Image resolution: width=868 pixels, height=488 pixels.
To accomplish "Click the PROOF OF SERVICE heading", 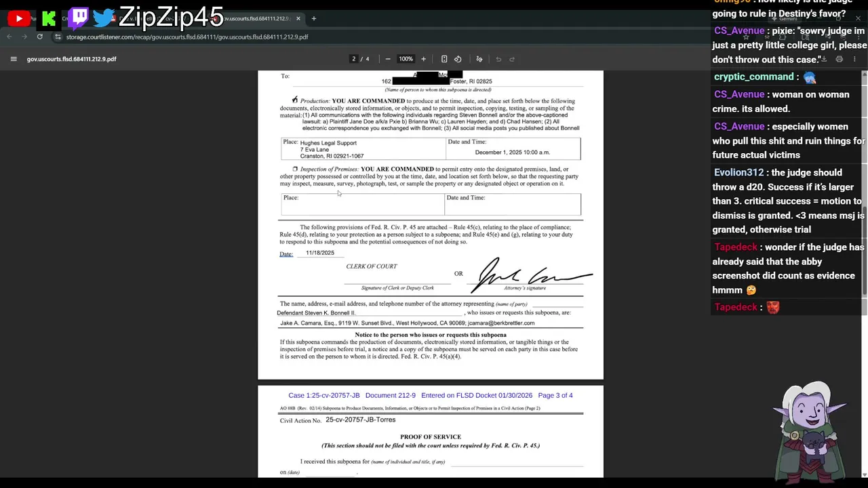I will 431,437.
